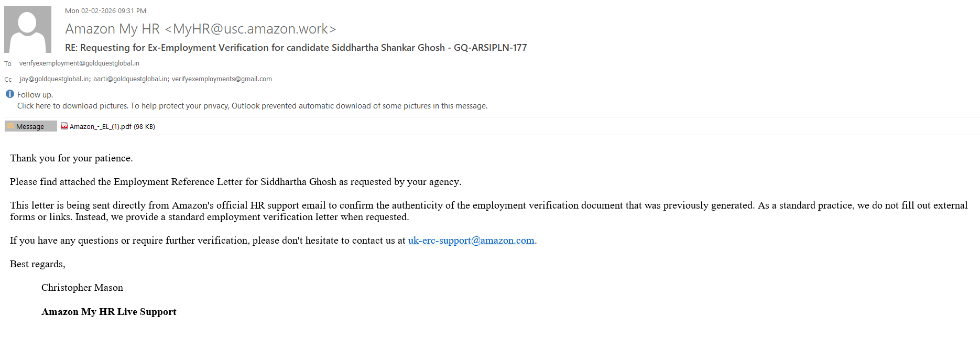Click the sender's avatar picture
The height and width of the screenshot is (338, 980).
(x=28, y=29)
